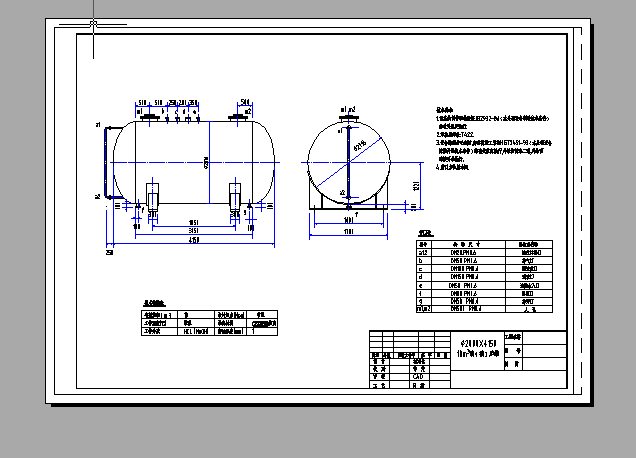Click the vertical height dimension right of the end view
636x458 pixels.
[416, 186]
